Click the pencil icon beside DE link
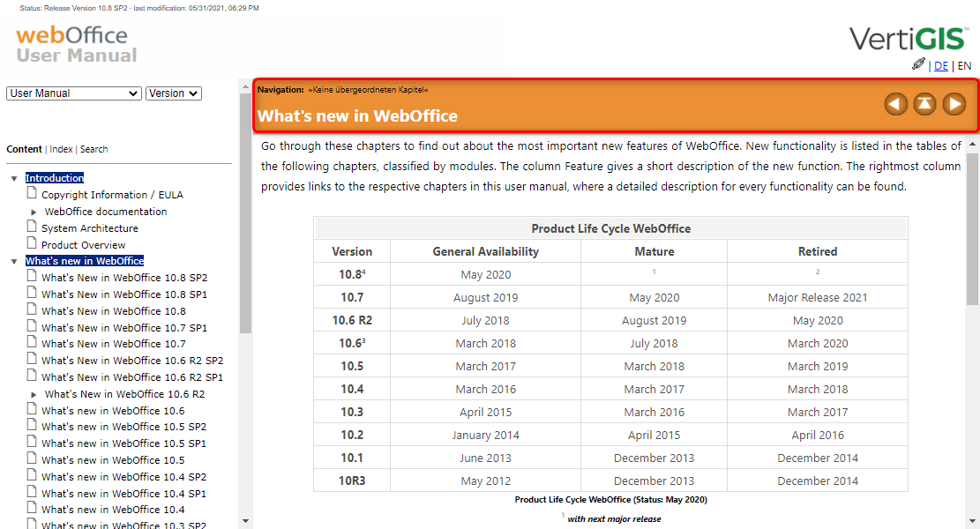 [x=918, y=64]
